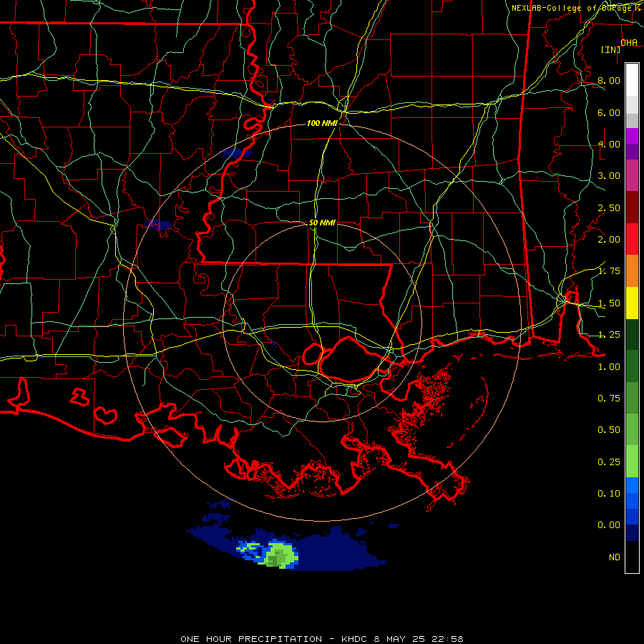644x644 pixels.
Task: Click the yellow swatch beside 1.50
Action: point(632,303)
